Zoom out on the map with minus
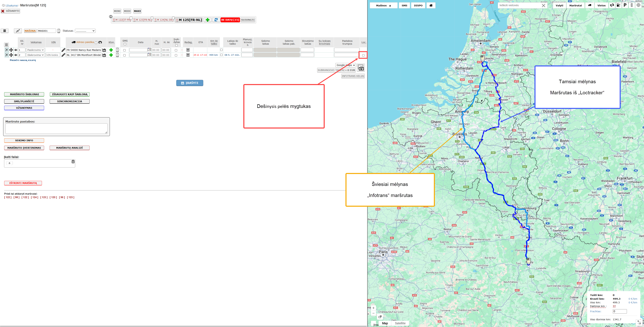The height and width of the screenshot is (327, 644). (373, 313)
